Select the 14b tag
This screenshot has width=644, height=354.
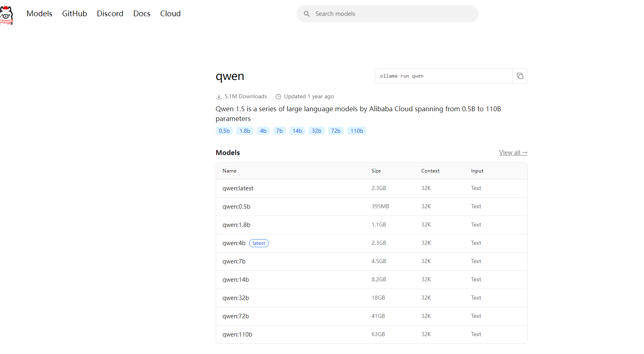297,131
